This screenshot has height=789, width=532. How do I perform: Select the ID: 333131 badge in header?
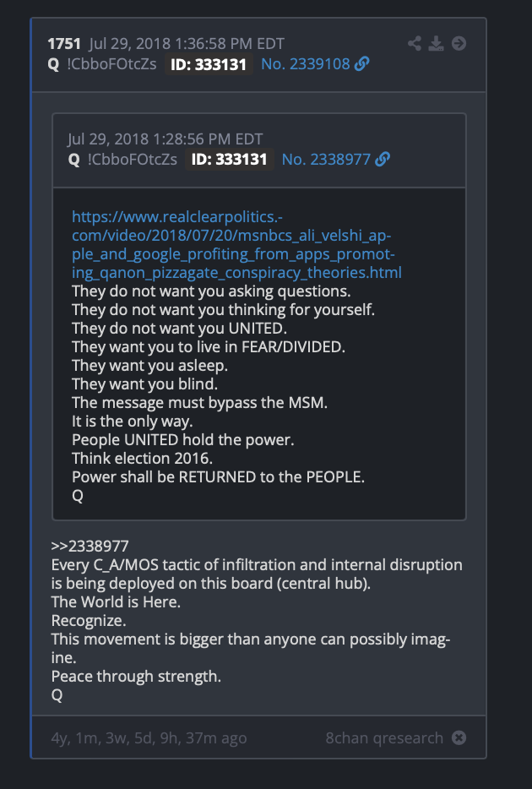209,64
